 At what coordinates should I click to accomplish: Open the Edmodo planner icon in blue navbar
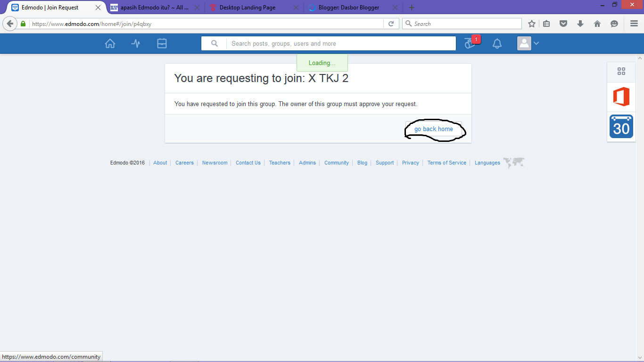(162, 43)
